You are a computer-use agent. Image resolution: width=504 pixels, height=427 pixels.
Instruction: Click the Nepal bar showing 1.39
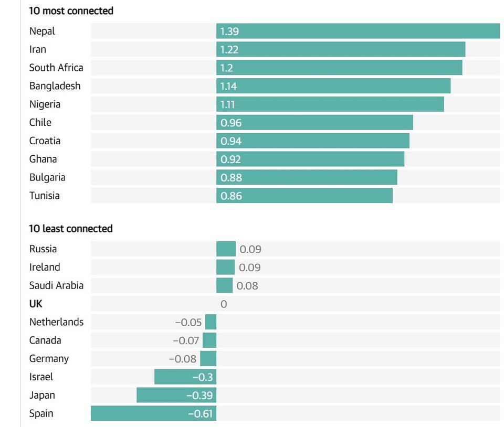pos(358,31)
